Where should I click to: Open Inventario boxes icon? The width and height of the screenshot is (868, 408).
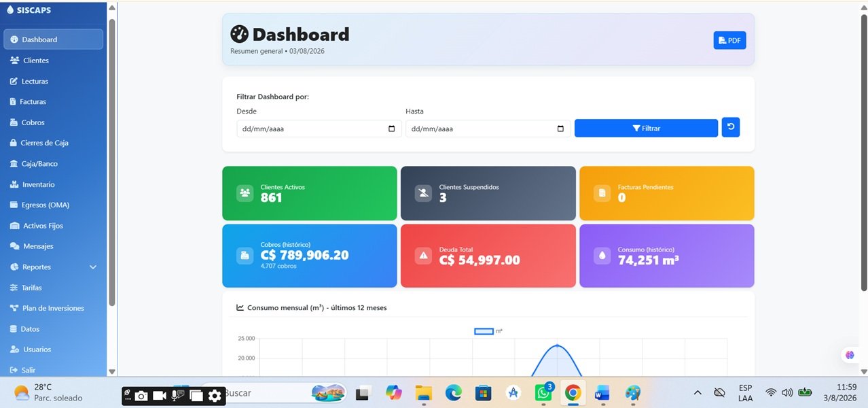coord(14,184)
